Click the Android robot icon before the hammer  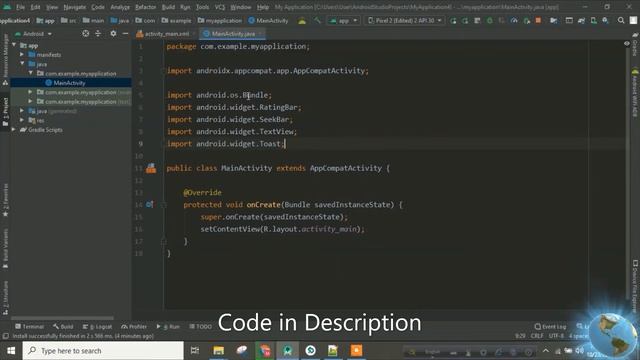click(x=302, y=20)
